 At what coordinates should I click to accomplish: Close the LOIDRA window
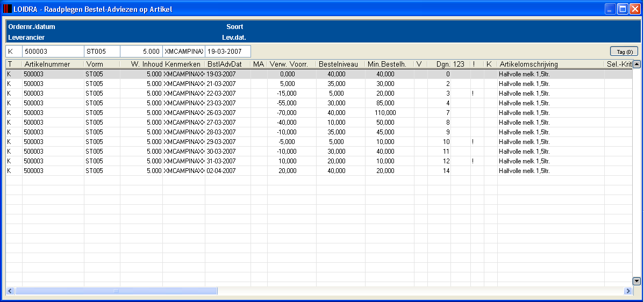click(634, 9)
